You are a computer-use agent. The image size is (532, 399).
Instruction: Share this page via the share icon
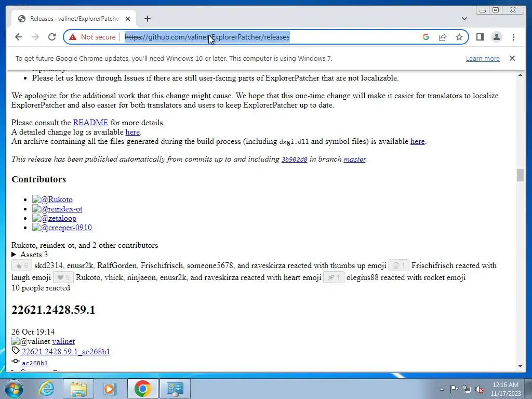443,37
